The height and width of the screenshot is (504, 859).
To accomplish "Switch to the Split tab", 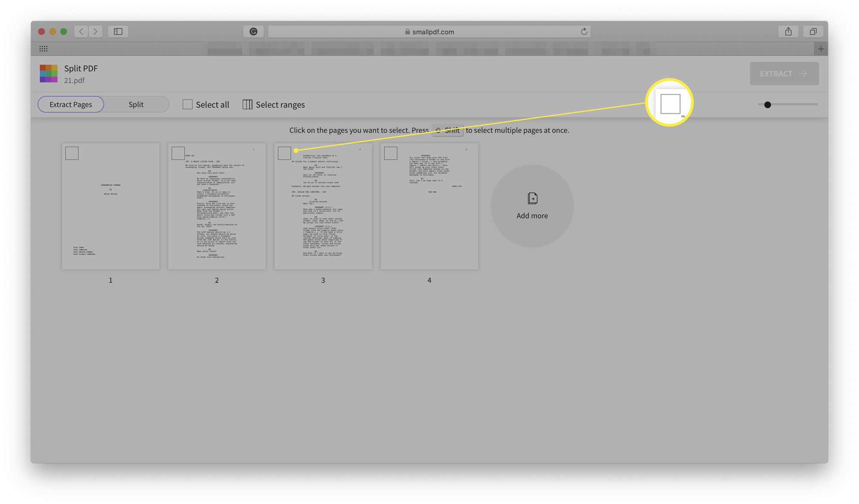I will tap(136, 104).
